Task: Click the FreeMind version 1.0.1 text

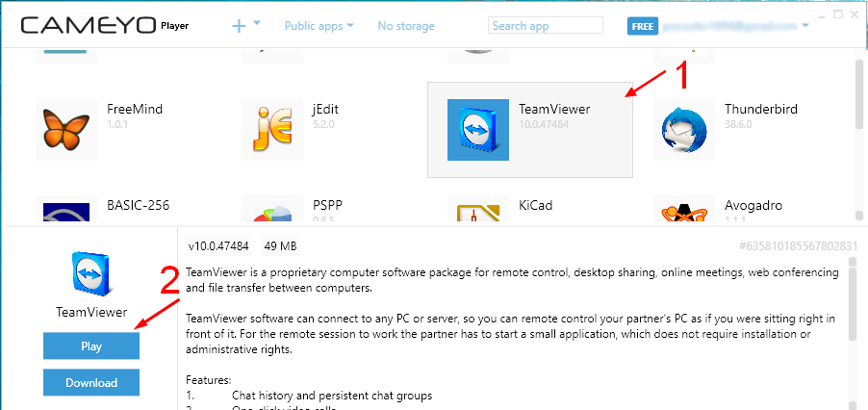Action: point(117,124)
